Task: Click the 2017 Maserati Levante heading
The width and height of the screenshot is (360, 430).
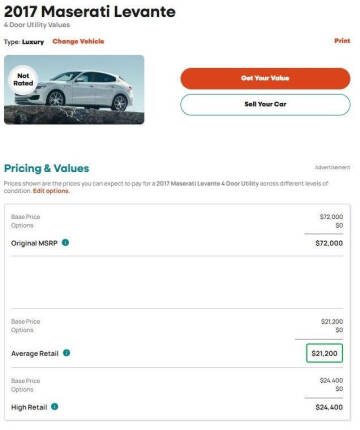Action: point(90,12)
